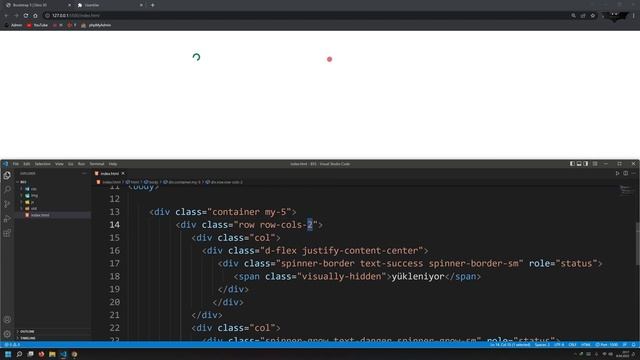The image size is (640, 360).
Task: Reload the browser page
Action: (26, 16)
